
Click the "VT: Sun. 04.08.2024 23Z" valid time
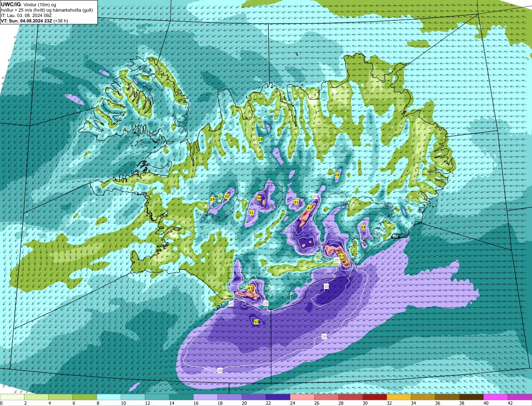[27, 20]
